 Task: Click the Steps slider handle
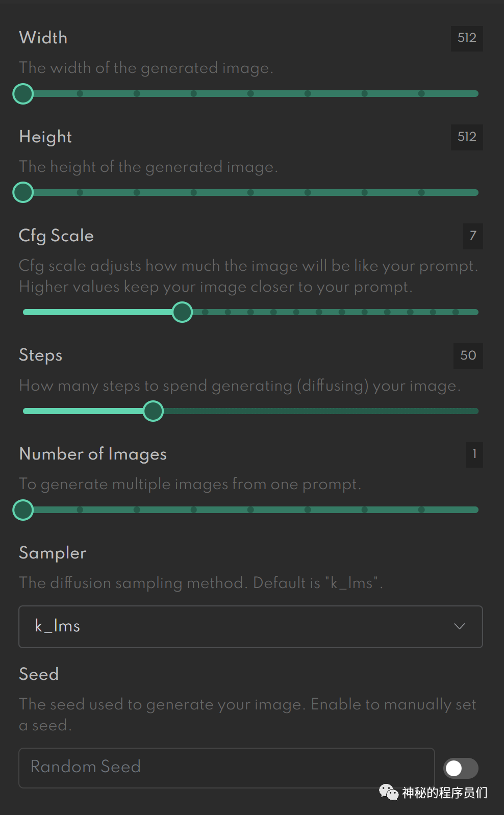[x=153, y=411]
